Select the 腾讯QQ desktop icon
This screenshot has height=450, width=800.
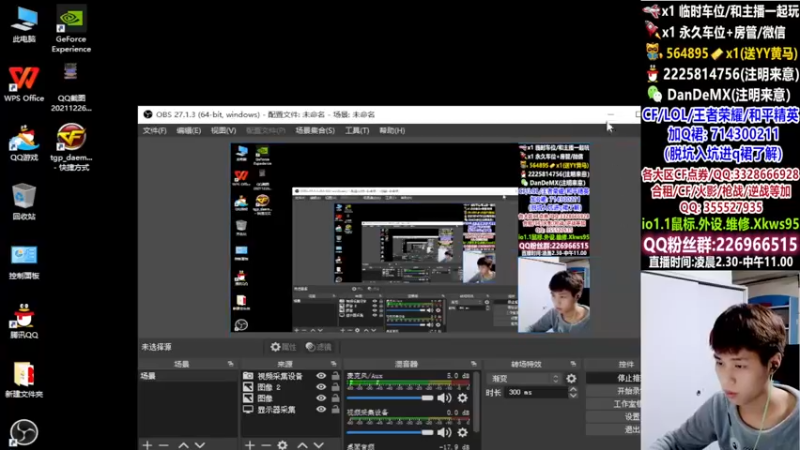click(24, 320)
